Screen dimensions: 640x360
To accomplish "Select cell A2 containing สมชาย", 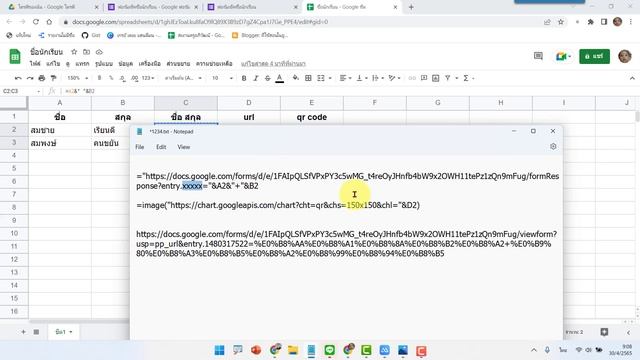I will coord(60,130).
